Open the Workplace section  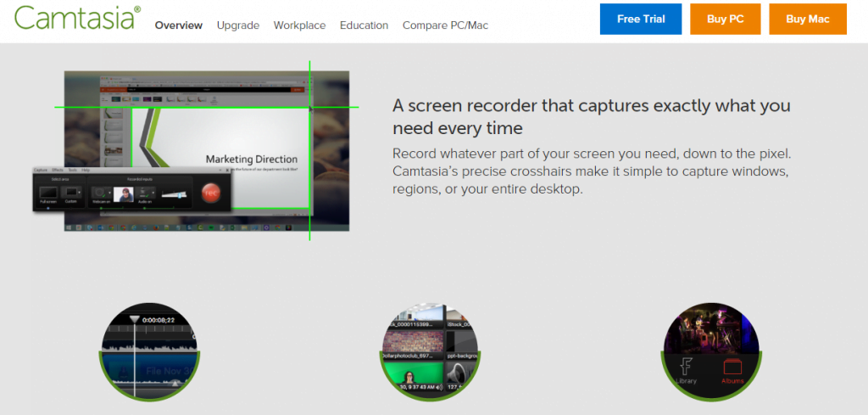(299, 25)
